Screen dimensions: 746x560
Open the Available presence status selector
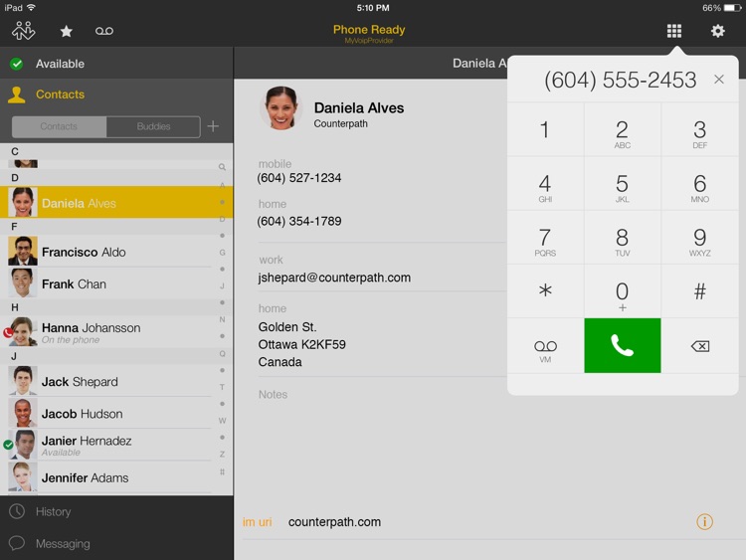click(x=116, y=64)
